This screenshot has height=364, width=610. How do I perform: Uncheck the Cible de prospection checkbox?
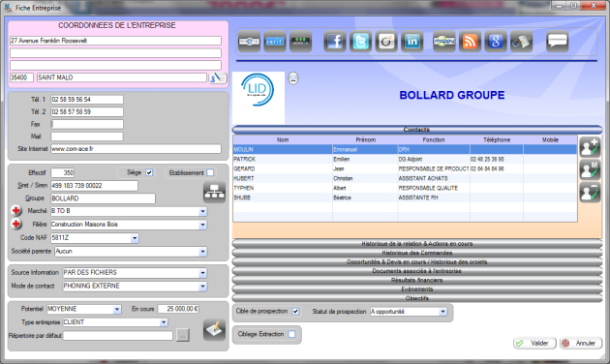(295, 311)
